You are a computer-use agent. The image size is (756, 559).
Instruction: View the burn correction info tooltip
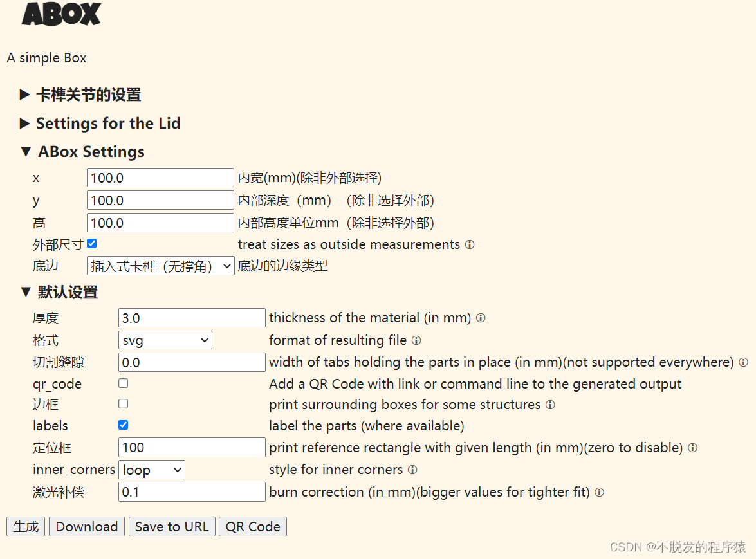click(x=599, y=492)
